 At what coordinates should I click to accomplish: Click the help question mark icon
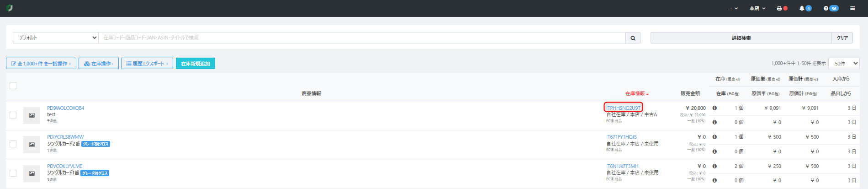click(826, 8)
